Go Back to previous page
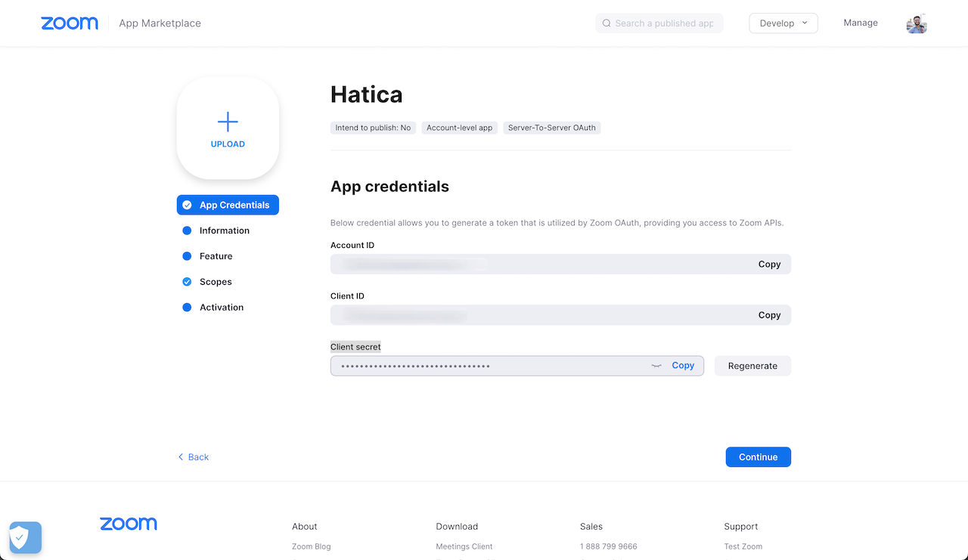968x560 pixels. (x=193, y=457)
